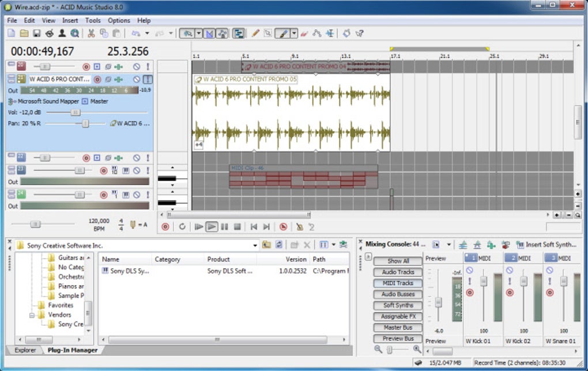588x371 pixels.
Task: Click the Save floppy disk icon
Action: tap(36, 33)
